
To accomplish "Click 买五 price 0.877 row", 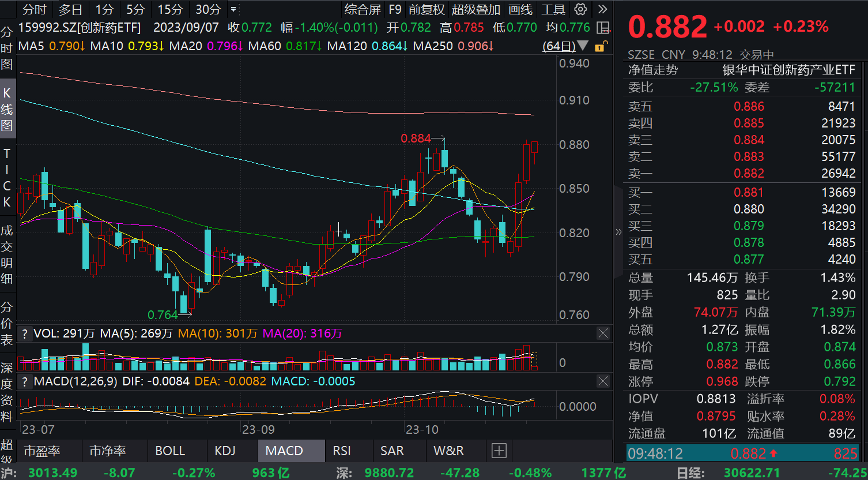I will point(741,259).
